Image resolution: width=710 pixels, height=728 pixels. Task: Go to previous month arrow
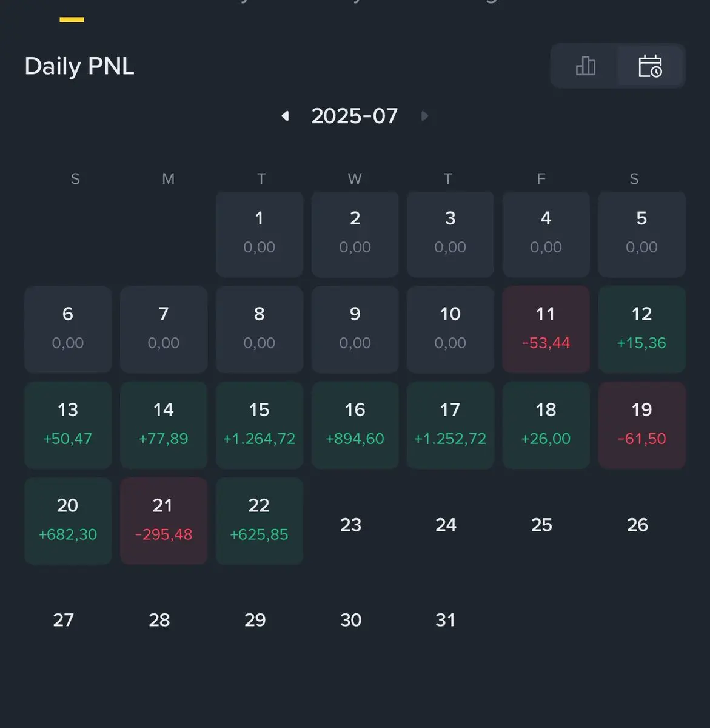click(285, 115)
